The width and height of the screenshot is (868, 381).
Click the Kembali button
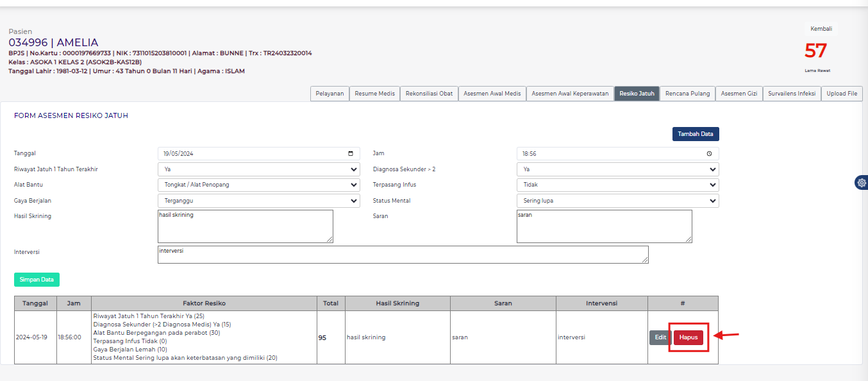[x=821, y=28]
